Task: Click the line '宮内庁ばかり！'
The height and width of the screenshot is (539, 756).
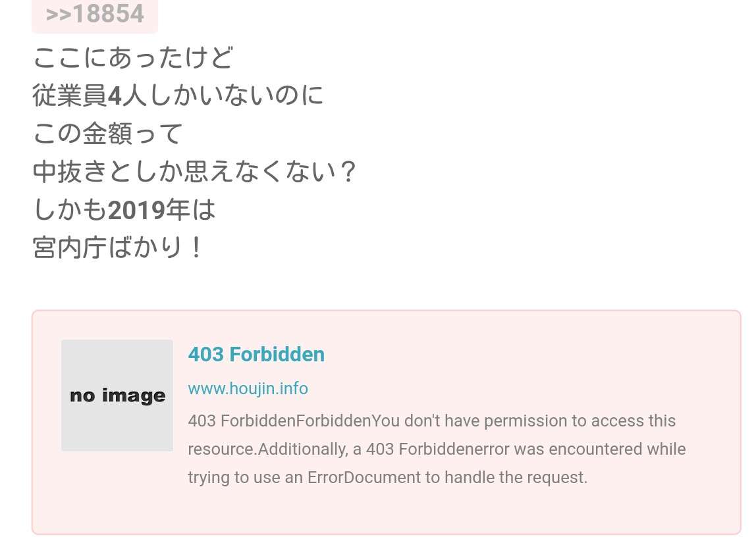Action: pos(118,247)
